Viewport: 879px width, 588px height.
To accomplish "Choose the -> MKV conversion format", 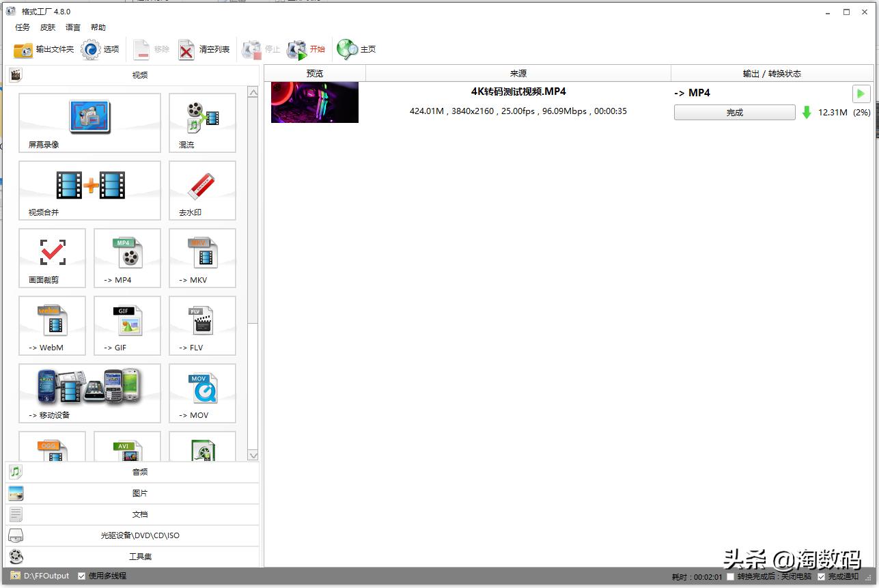I will 202,257.
